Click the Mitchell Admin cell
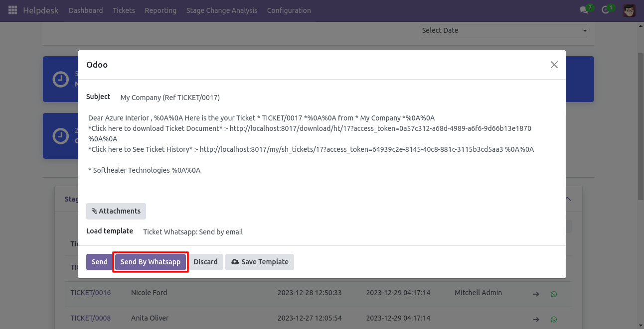644x329 pixels. coord(478,293)
